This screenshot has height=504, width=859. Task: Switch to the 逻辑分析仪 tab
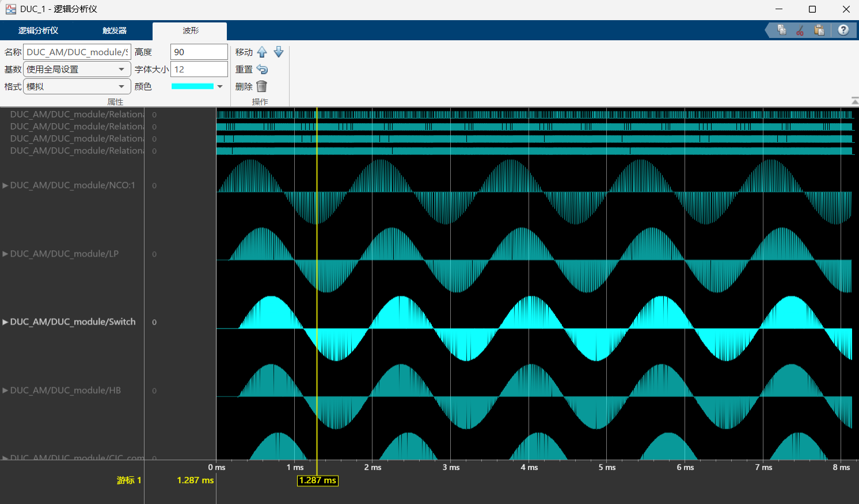coord(38,30)
